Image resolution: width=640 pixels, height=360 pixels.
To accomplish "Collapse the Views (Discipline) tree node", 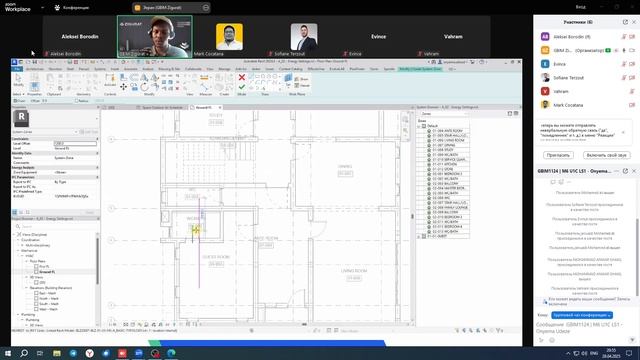I will tap(14, 235).
